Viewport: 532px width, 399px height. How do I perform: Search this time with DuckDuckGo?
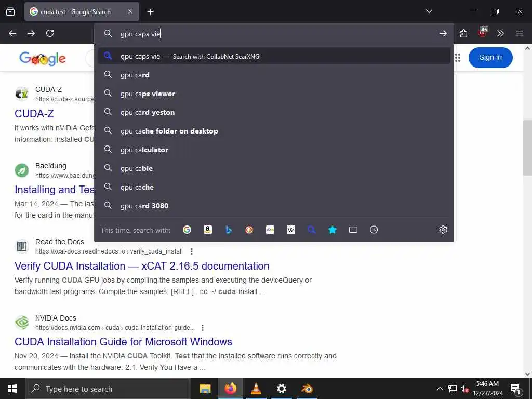[x=249, y=230]
